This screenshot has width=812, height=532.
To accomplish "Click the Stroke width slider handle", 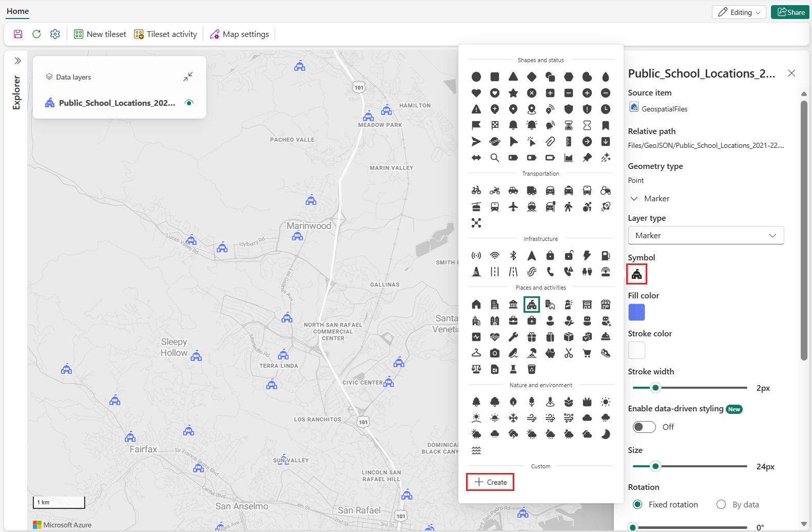I will point(655,388).
